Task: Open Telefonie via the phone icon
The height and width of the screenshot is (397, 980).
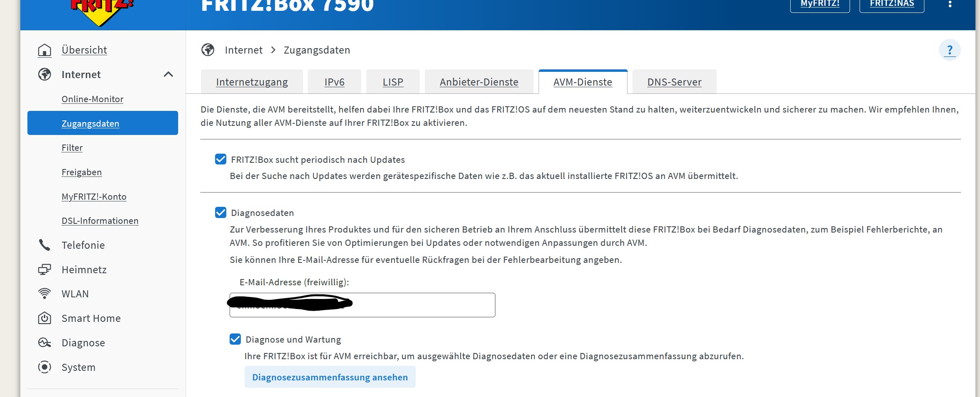Action: pyautogui.click(x=44, y=245)
